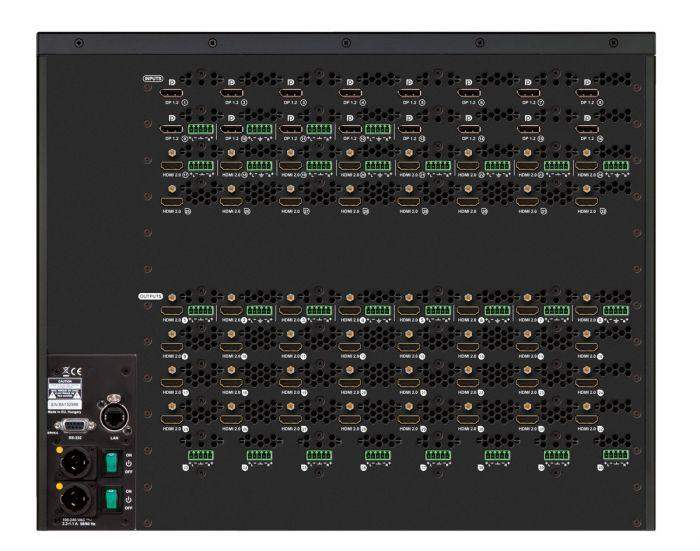The image size is (700, 551).
Task: Click the lower round power inlet connector
Action: (74, 499)
